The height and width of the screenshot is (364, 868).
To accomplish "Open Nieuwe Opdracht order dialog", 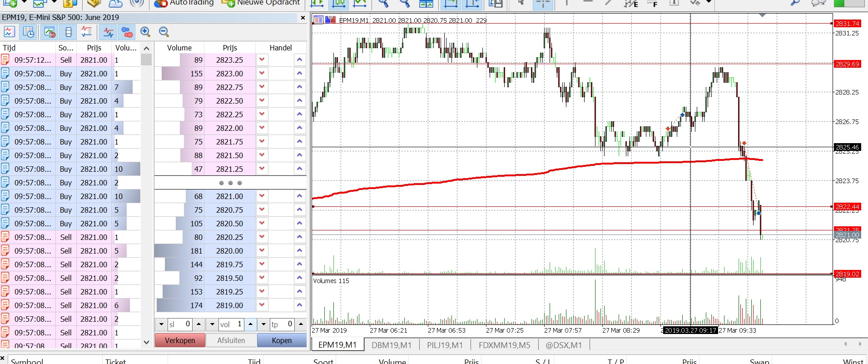I will tap(260, 3).
